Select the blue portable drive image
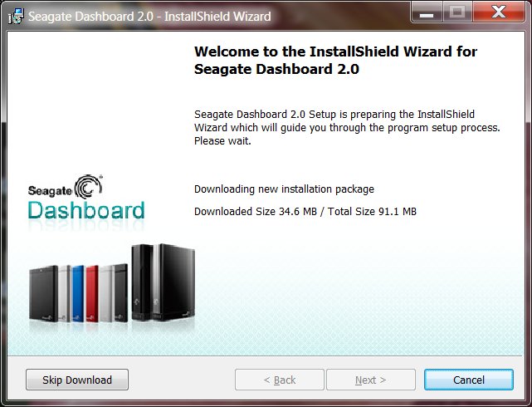 (78, 294)
